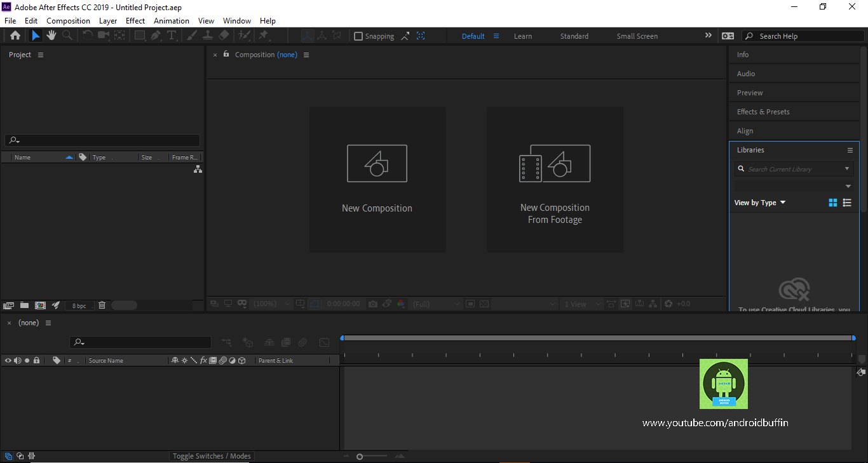Open the Animation menu

click(172, 20)
